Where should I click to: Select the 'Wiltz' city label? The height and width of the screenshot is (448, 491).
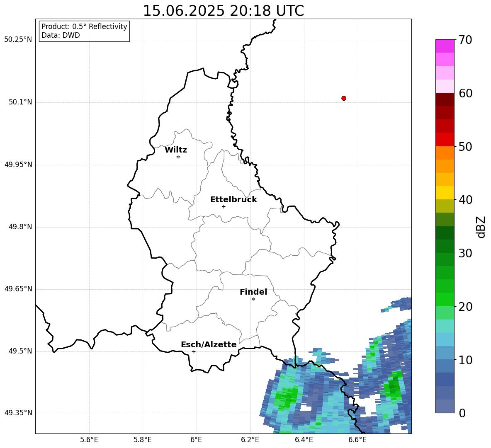[176, 150]
